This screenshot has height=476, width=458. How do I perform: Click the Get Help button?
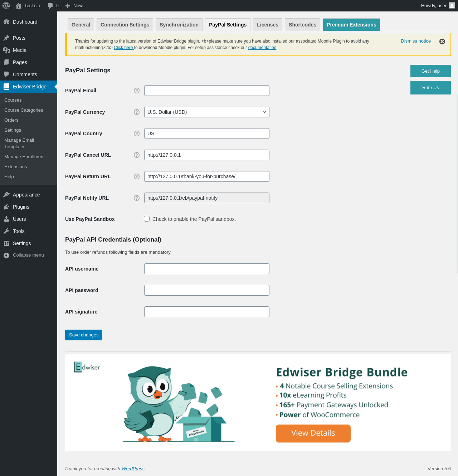(x=430, y=71)
